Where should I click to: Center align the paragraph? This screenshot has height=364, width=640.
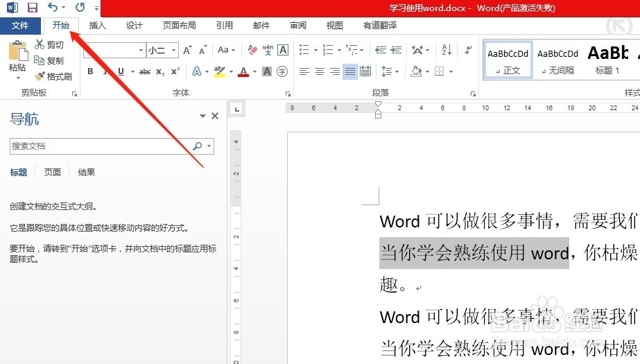[320, 71]
